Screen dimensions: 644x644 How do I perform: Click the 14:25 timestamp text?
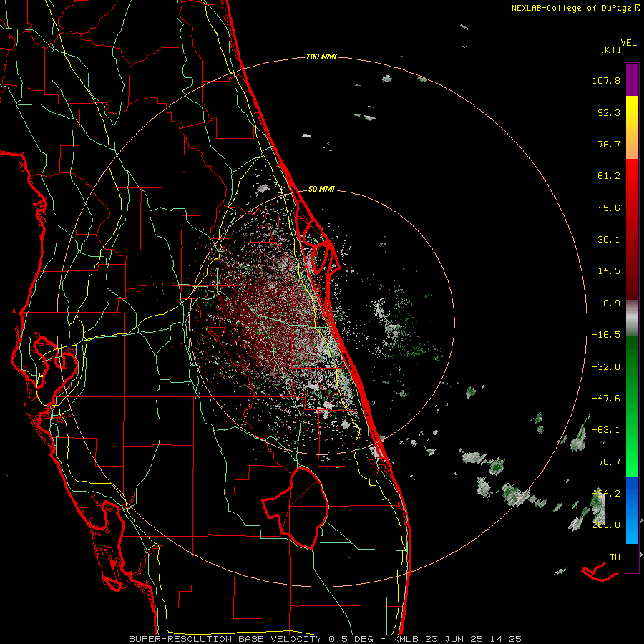click(507, 639)
